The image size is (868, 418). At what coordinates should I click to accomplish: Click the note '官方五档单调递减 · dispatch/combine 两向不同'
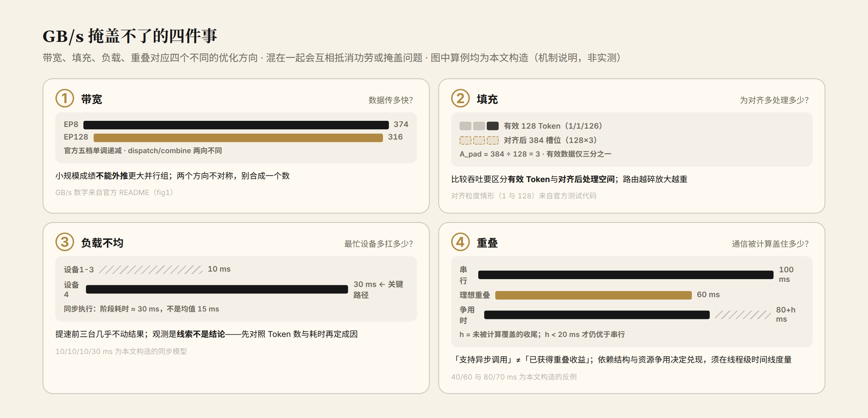[143, 150]
